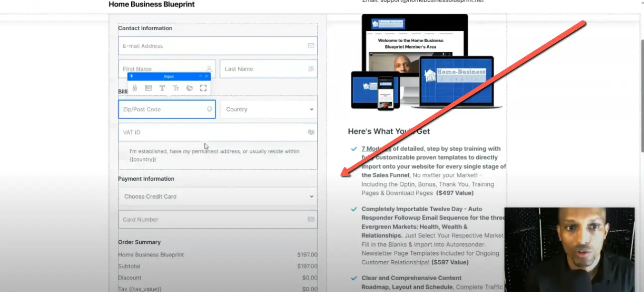Close the floating Input toolbar
Viewport: 644px width, 292px height.
click(207, 76)
